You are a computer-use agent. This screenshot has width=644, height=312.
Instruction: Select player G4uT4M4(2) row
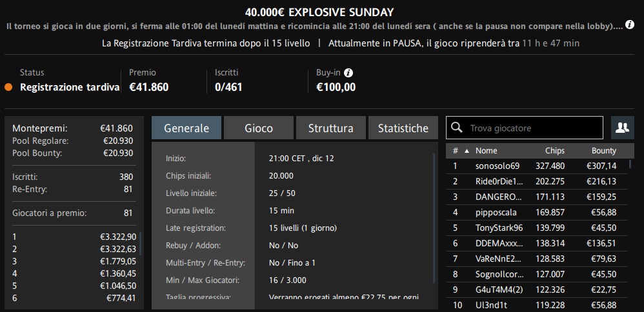(x=536, y=290)
